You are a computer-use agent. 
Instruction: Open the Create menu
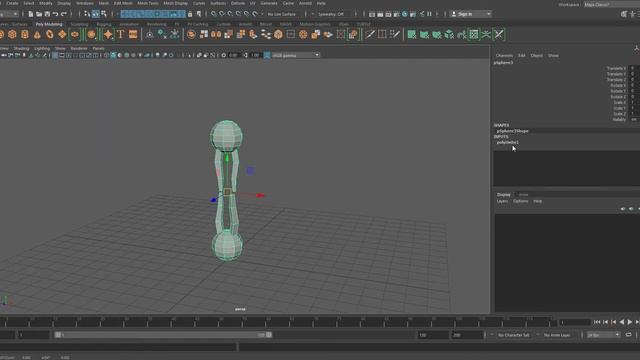(x=12, y=3)
